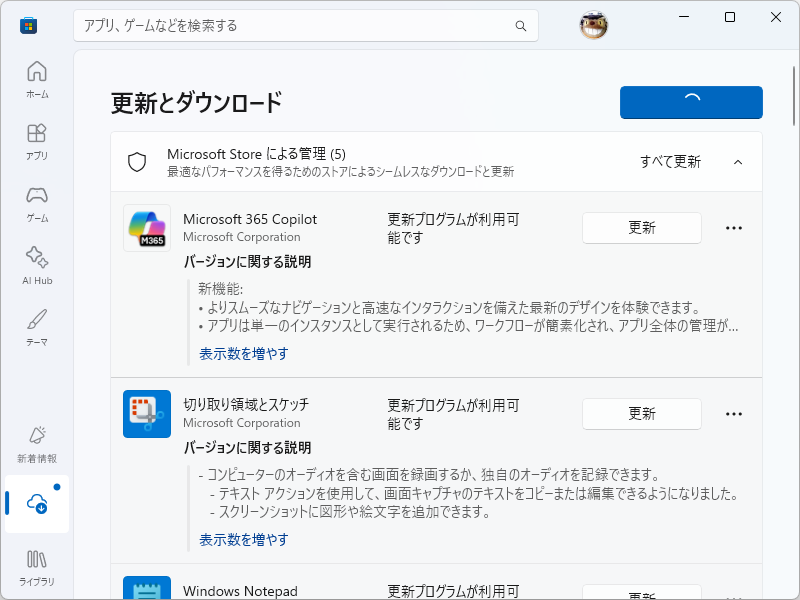Click バージョンに関する説明 under 切り取り領域とスケッチ
The width and height of the screenshot is (800, 600).
(247, 447)
